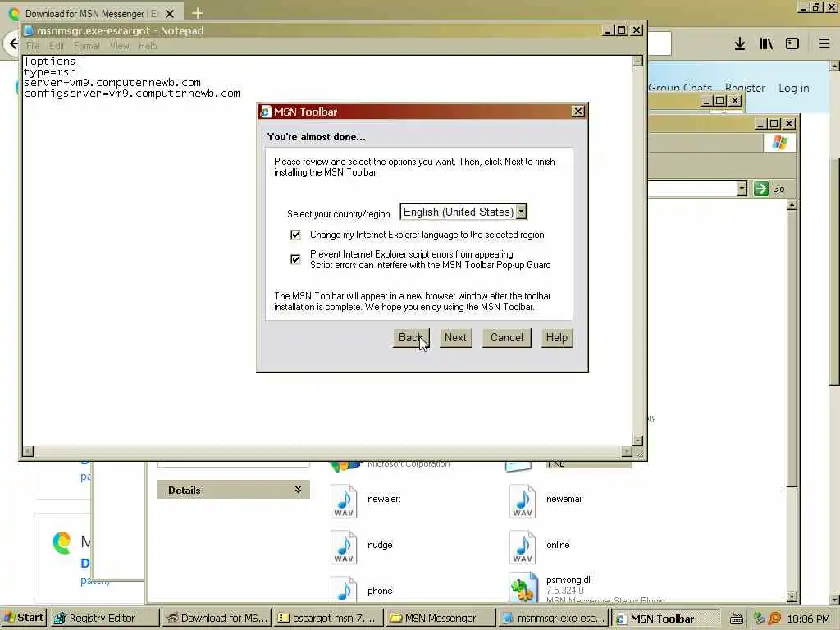Click the orange magnifier tray icon

[x=774, y=619]
